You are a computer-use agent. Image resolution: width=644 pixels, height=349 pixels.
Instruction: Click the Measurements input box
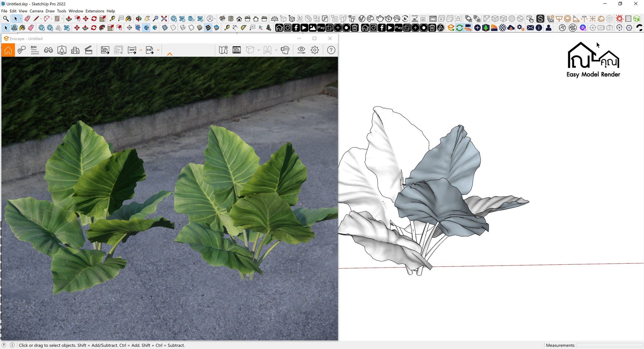pos(609,345)
